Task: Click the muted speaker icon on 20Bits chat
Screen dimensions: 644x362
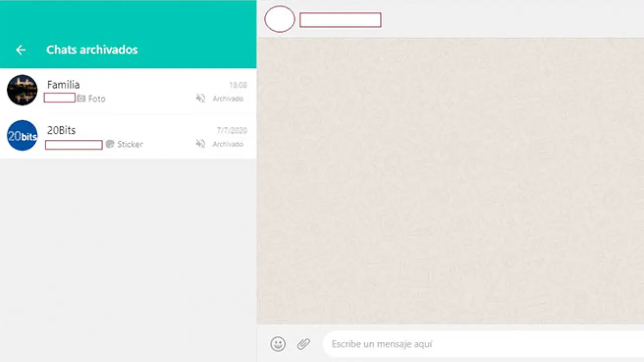Action: tap(201, 144)
